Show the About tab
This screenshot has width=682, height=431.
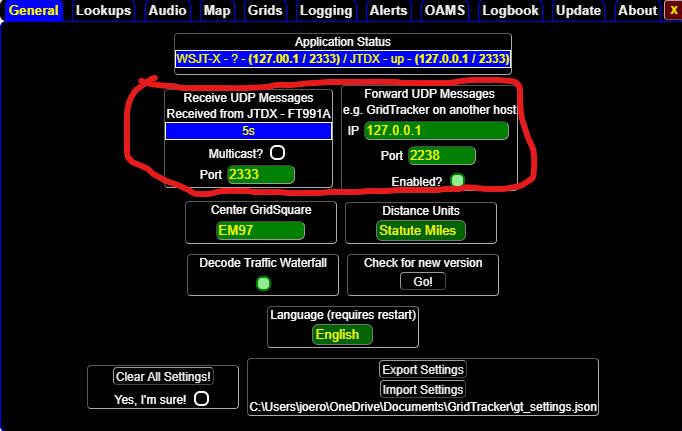coord(638,10)
